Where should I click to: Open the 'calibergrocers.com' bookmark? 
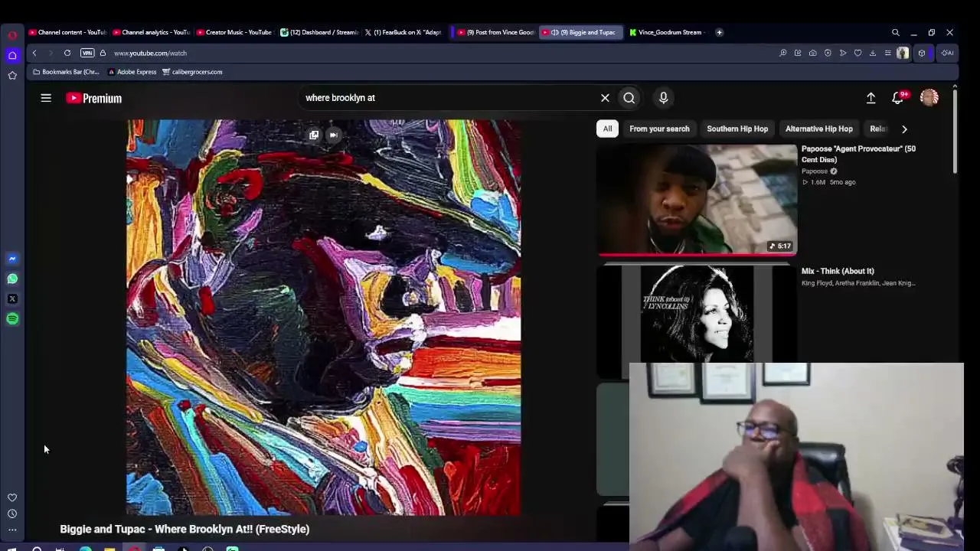pyautogui.click(x=192, y=72)
